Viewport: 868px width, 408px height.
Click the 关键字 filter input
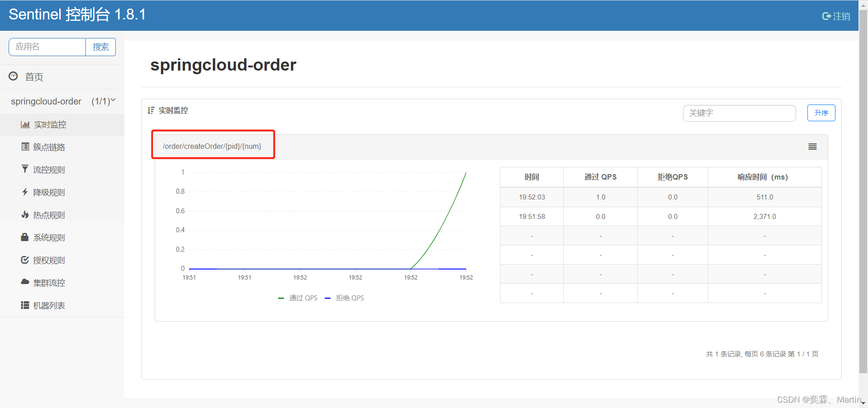pyautogui.click(x=739, y=113)
